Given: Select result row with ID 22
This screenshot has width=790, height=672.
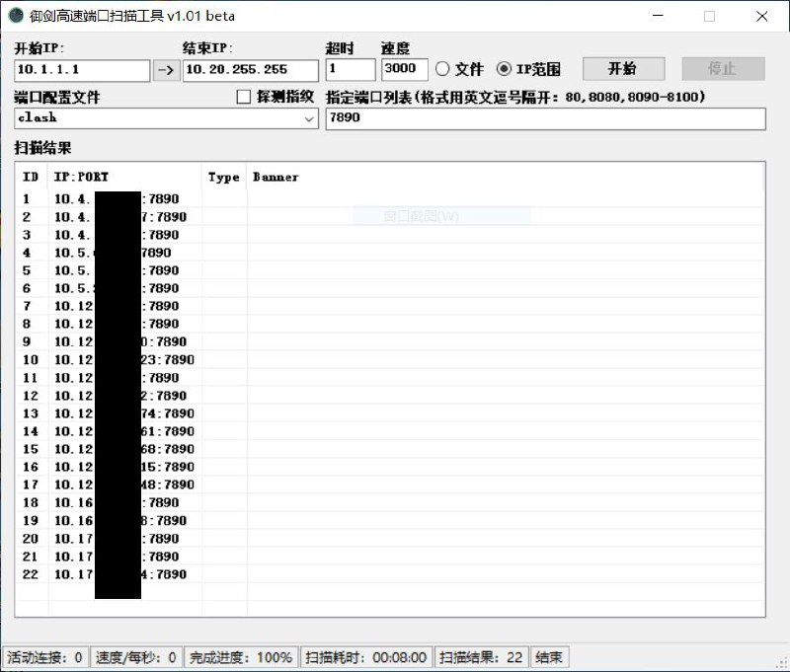Looking at the screenshot, I should [390, 574].
